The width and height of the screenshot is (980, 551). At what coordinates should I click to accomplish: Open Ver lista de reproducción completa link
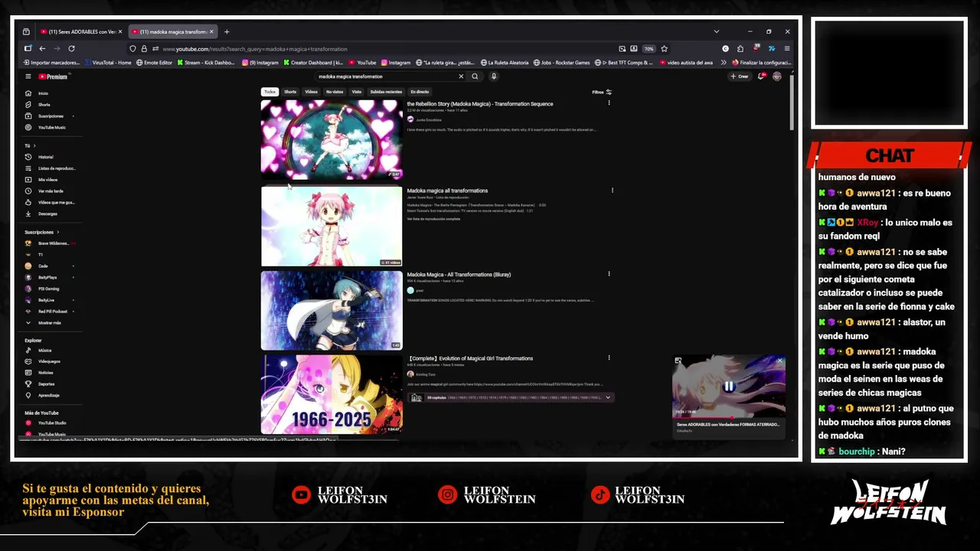point(433,219)
